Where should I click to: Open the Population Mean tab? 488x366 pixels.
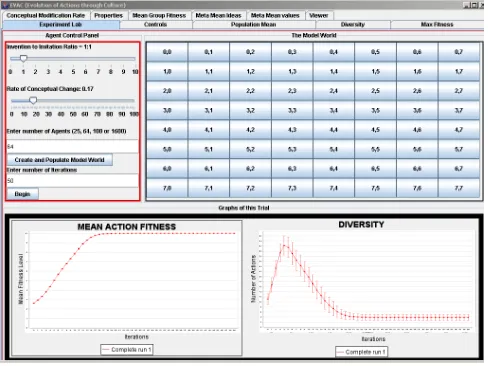(253, 24)
